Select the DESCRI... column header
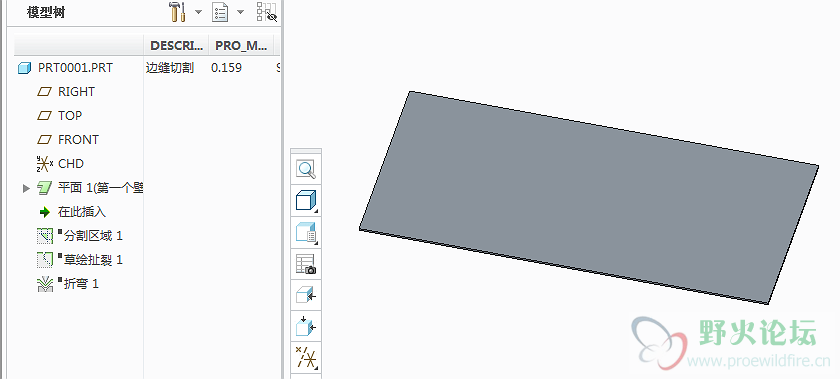Viewport: 840px width, 379px height. click(177, 46)
